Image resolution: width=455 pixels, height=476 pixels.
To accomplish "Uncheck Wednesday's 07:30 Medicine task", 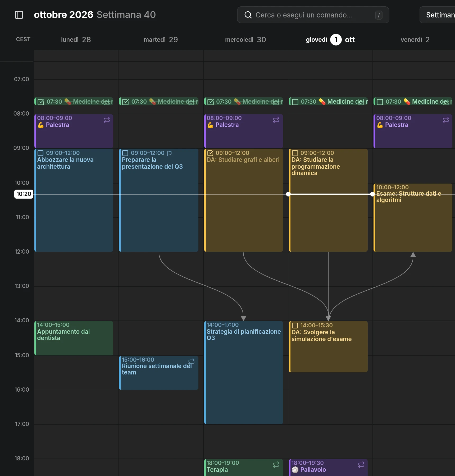I will click(211, 102).
